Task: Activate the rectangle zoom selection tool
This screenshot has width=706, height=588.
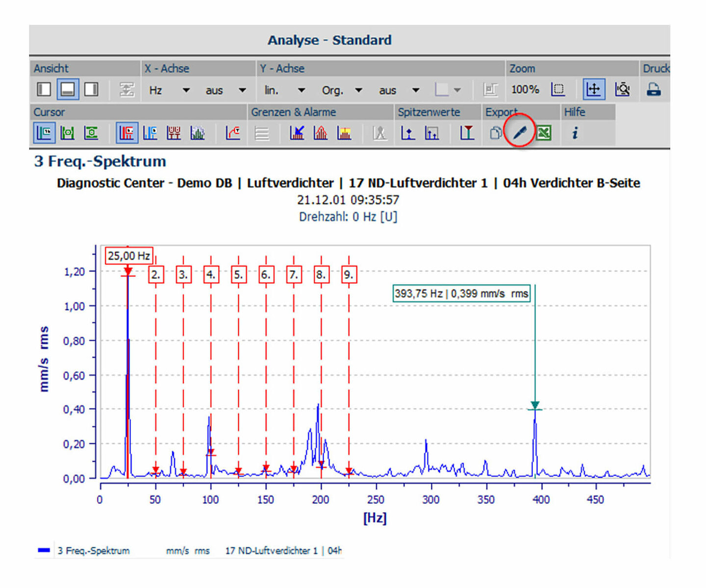Action: tap(558, 89)
